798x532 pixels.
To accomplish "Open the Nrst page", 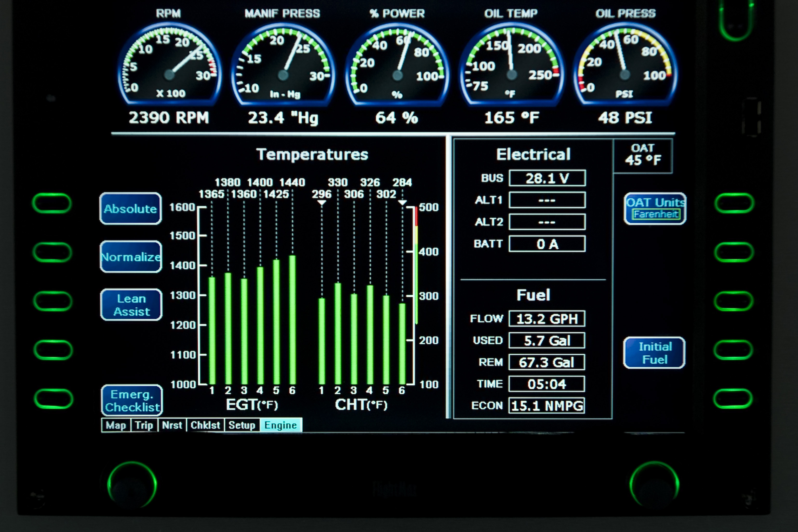I will pyautogui.click(x=172, y=425).
